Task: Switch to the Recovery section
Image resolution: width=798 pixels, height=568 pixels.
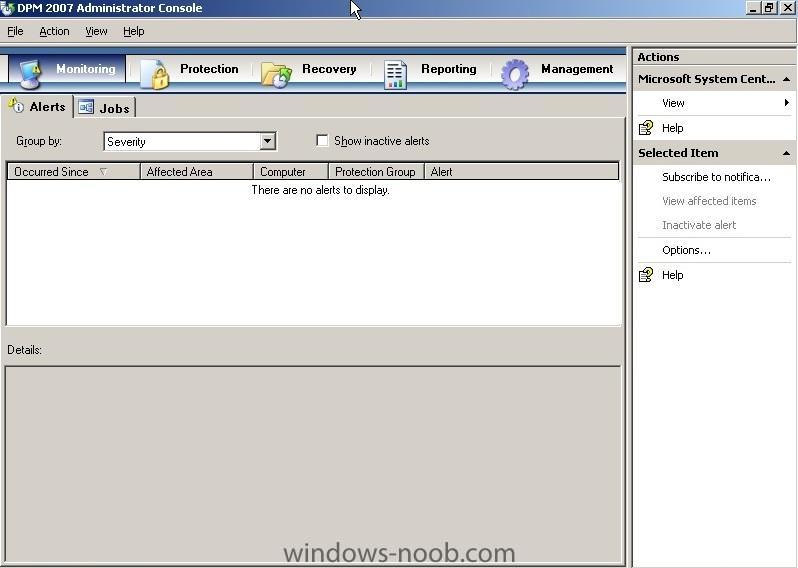Action: click(329, 69)
